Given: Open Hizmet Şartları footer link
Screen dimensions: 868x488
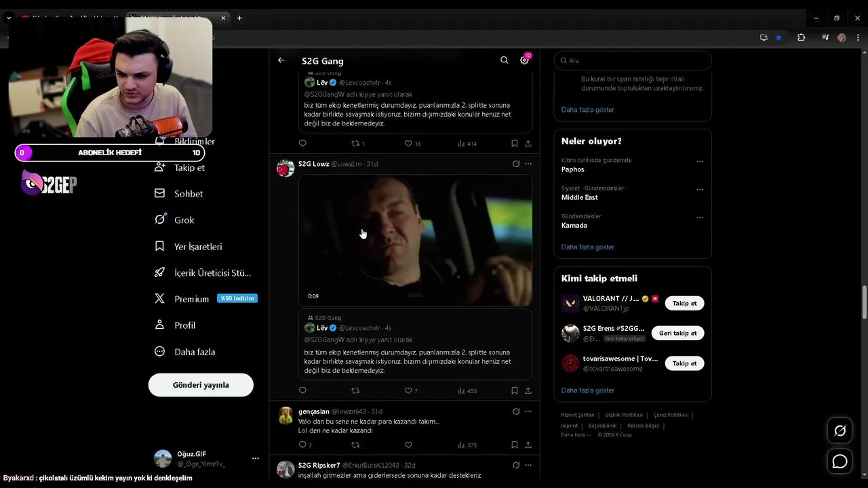Looking at the screenshot, I should click(578, 415).
